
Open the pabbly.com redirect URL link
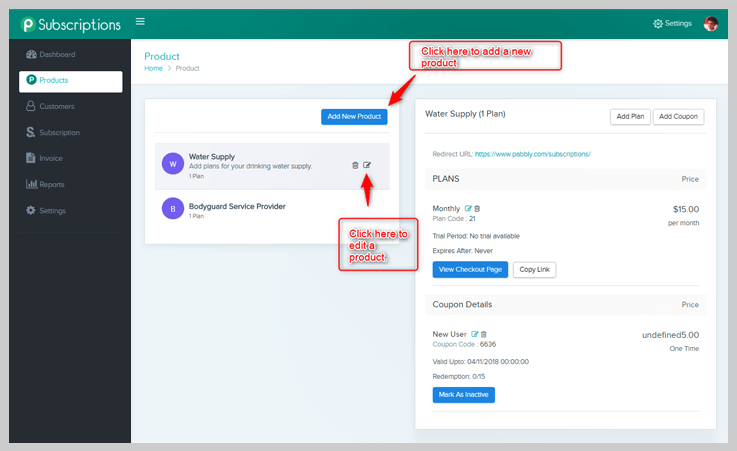pos(533,154)
